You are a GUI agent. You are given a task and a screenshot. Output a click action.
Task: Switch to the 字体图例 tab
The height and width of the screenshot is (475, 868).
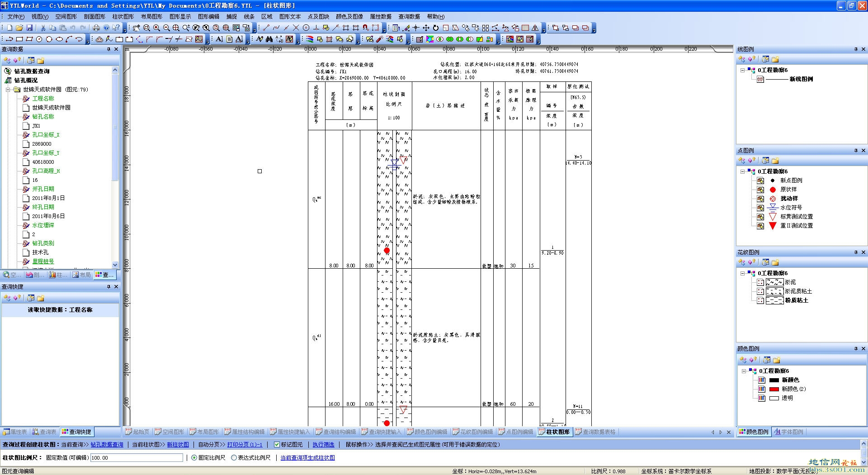point(789,432)
